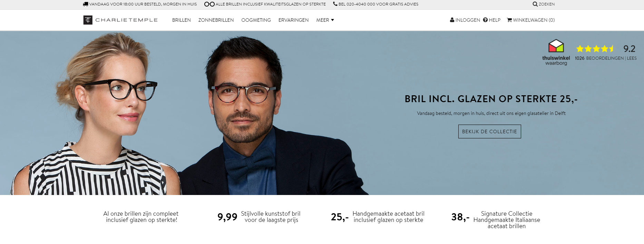This screenshot has width=644, height=244.
Task: Click the phone icon beside Bel 020-4040 000
Action: click(335, 4)
